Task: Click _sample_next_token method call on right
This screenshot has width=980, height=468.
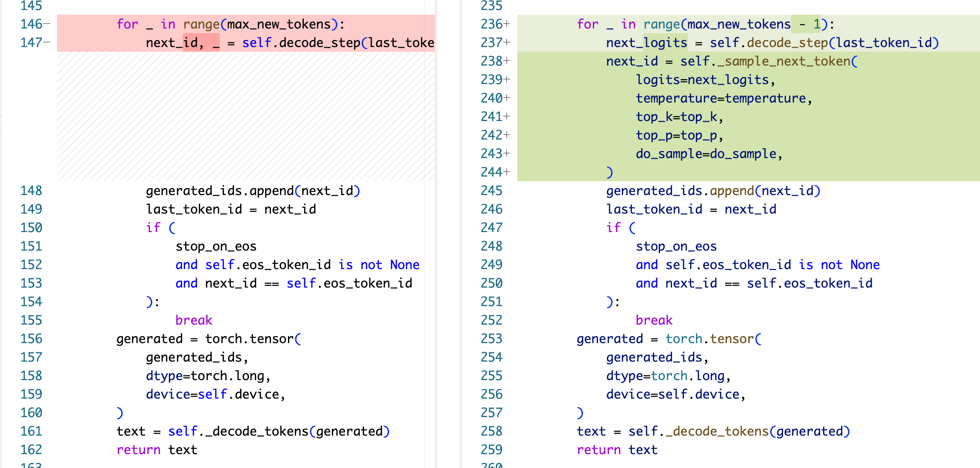Action: tap(784, 61)
